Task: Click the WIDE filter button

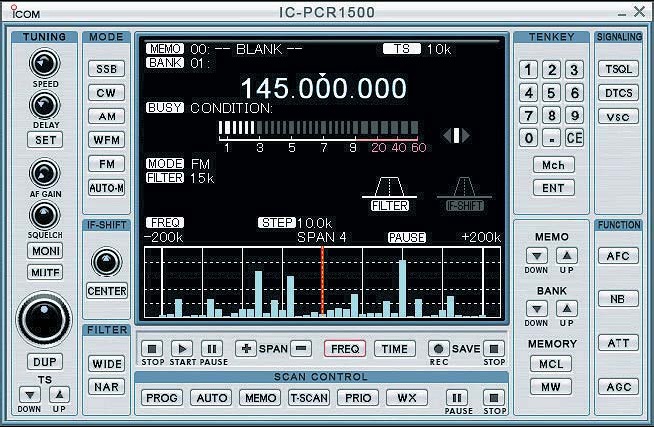Action: point(106,364)
